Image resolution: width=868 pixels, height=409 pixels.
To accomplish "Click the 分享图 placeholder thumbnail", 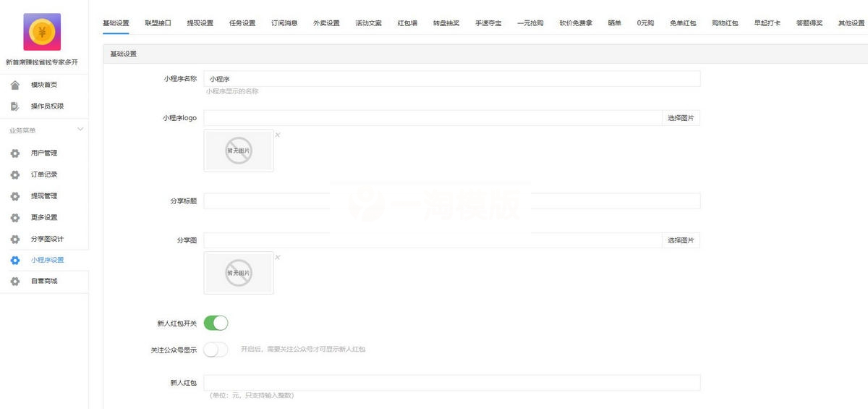I will [239, 273].
